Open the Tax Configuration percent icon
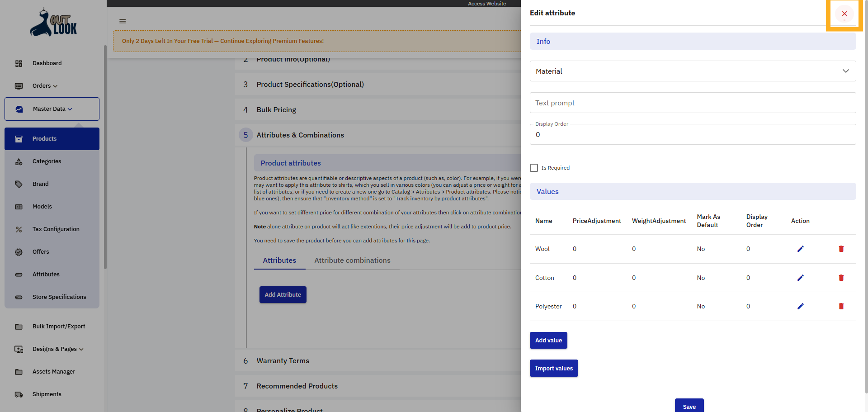This screenshot has height=412, width=868. [19, 229]
